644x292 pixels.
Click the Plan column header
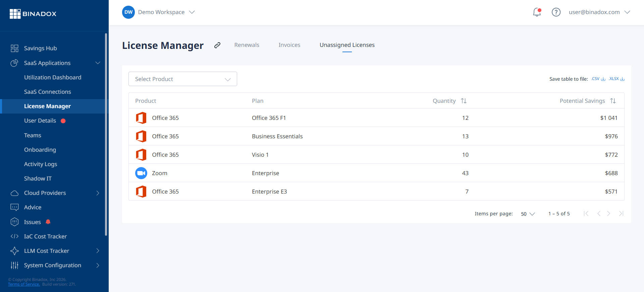pos(258,101)
